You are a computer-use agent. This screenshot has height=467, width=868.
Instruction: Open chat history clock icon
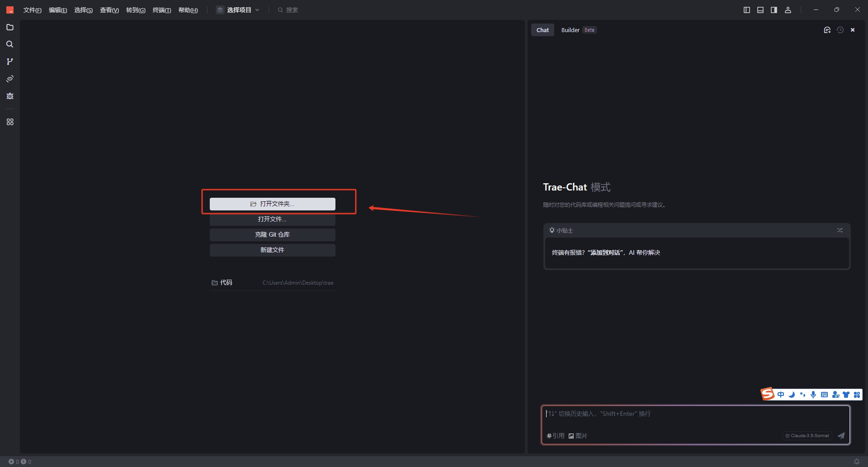[840, 30]
